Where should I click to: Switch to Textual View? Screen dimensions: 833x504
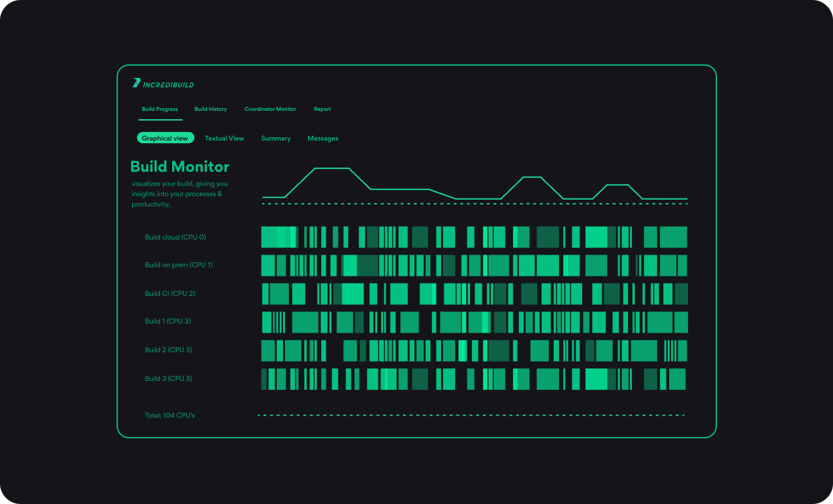[x=224, y=139]
